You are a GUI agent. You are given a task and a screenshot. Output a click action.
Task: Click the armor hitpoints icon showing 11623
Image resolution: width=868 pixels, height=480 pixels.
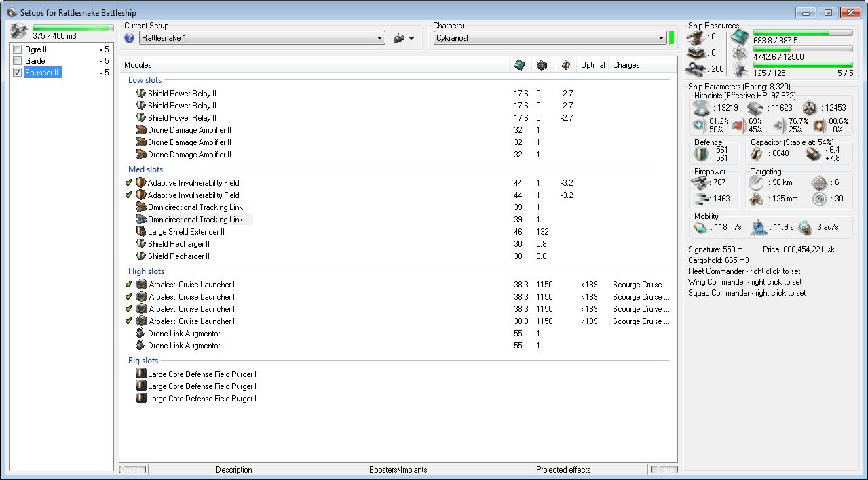[756, 108]
